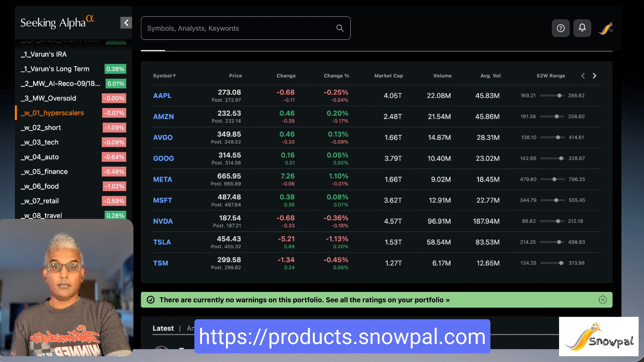Image resolution: width=644 pixels, height=362 pixels.
Task: Select _w_06_food portfolio
Action: [x=40, y=186]
